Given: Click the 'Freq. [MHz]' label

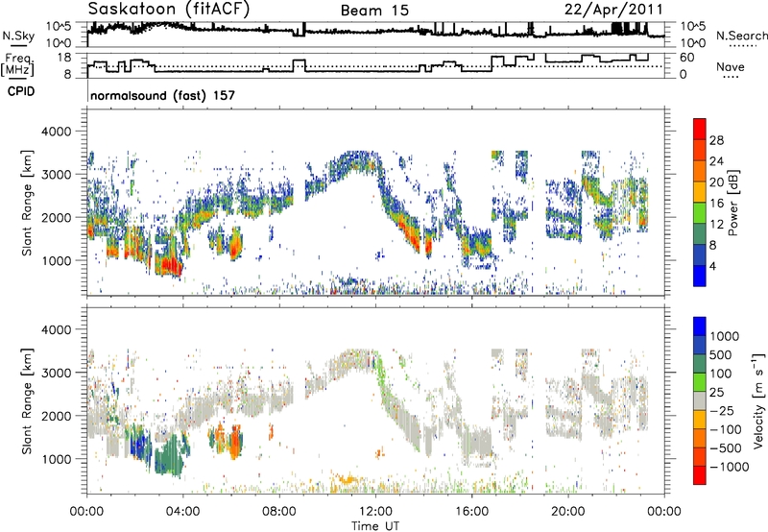Looking at the screenshot, I should point(18,64).
